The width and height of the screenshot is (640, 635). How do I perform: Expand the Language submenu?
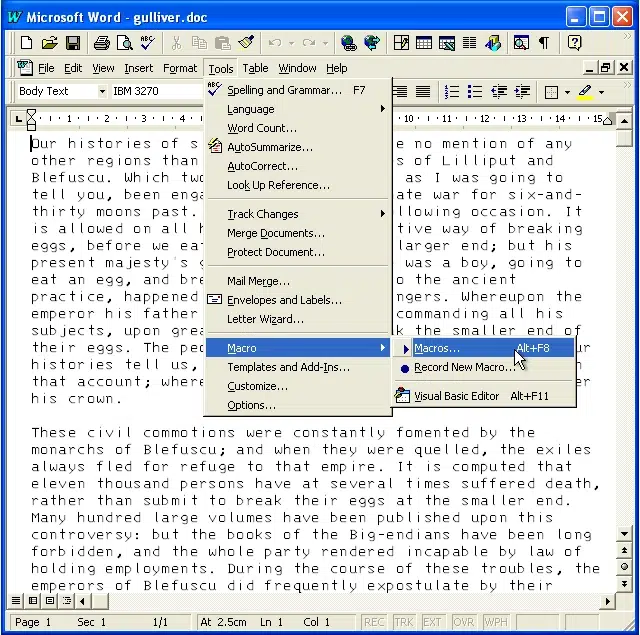pyautogui.click(x=298, y=109)
